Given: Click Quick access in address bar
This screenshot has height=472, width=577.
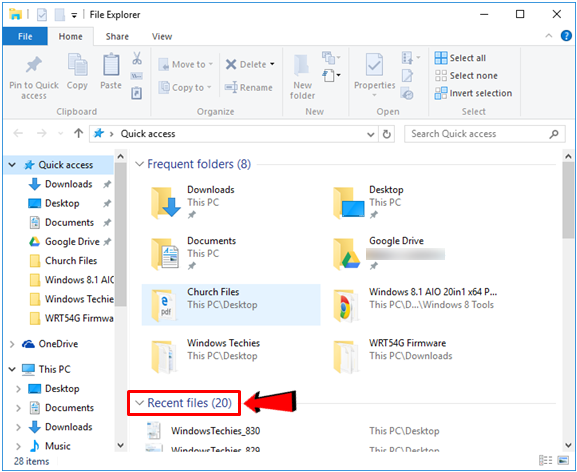Looking at the screenshot, I should tap(148, 134).
